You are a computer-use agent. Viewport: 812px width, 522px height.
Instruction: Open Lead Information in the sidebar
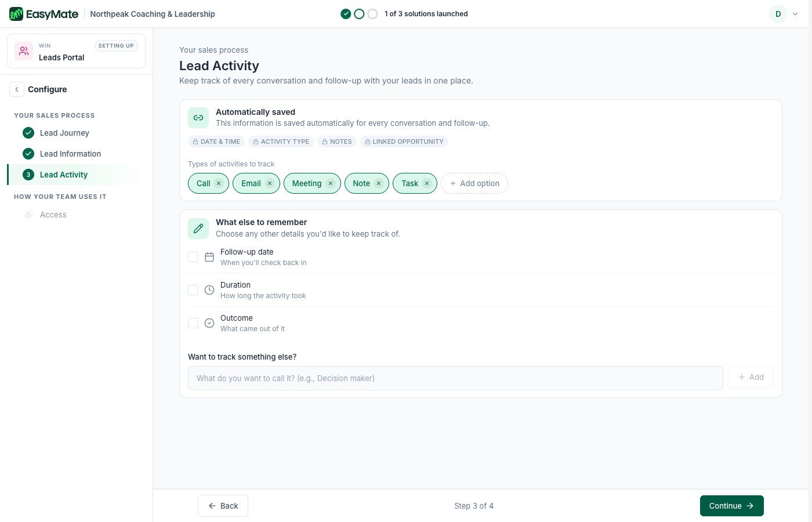73,154
